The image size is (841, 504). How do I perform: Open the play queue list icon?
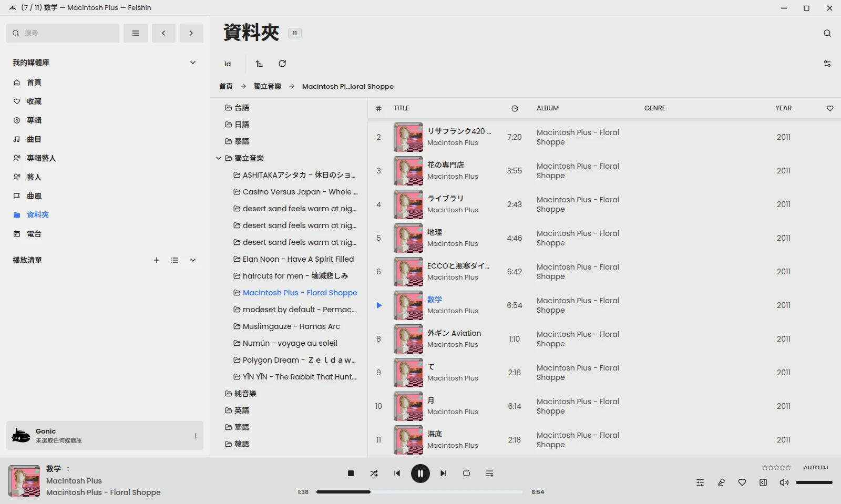[x=489, y=474]
